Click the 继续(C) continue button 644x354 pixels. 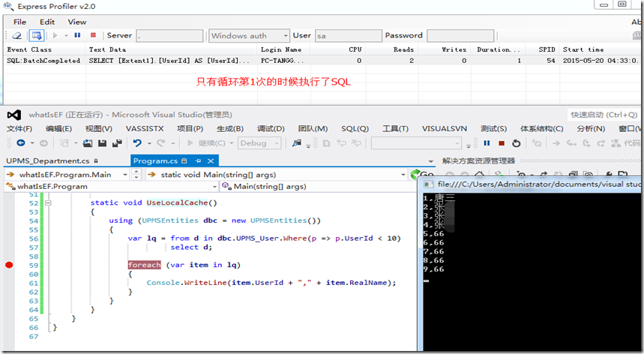[x=207, y=143]
